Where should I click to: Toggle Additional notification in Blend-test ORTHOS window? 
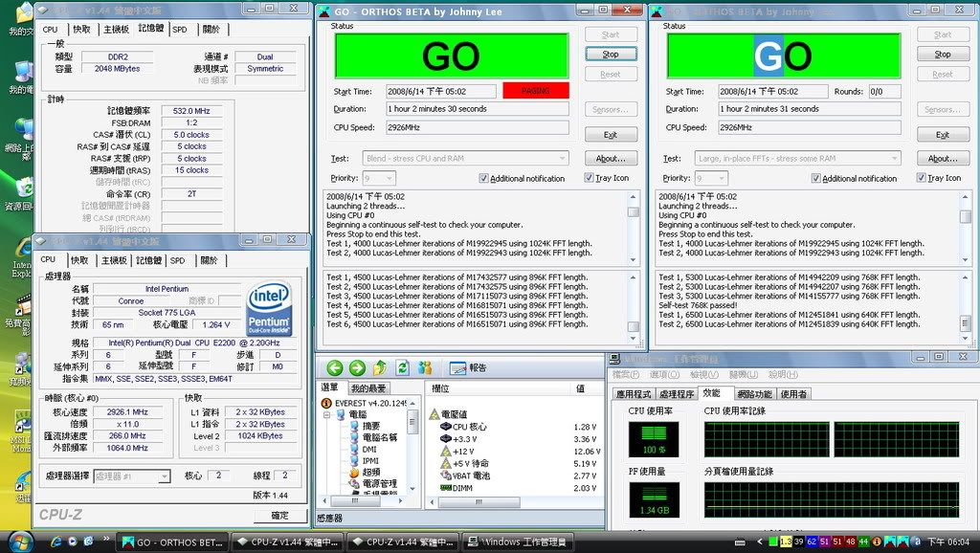pos(483,178)
